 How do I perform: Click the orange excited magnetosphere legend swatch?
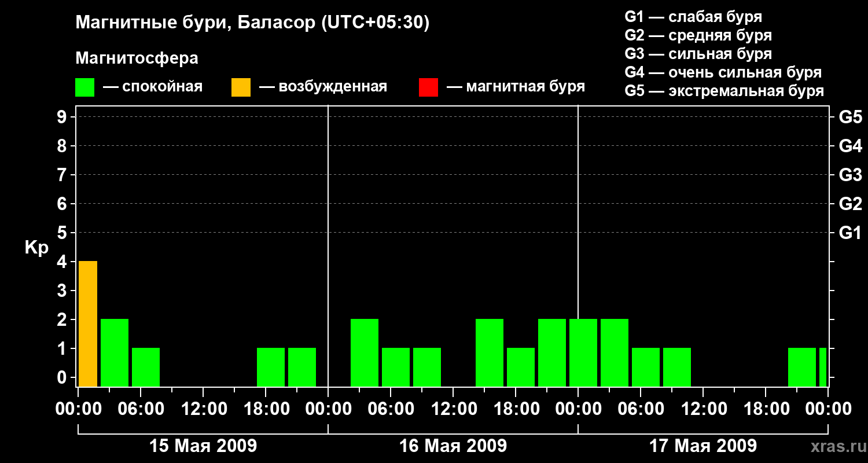tap(241, 87)
